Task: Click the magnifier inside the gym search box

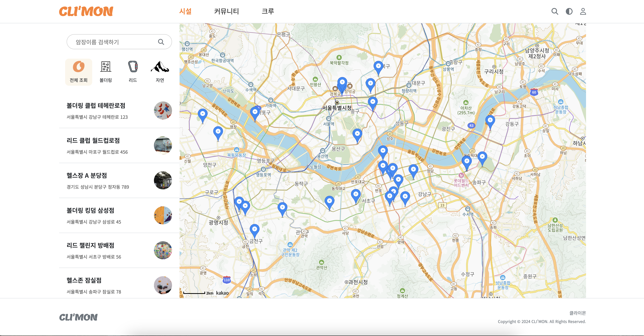Action: 161,42
